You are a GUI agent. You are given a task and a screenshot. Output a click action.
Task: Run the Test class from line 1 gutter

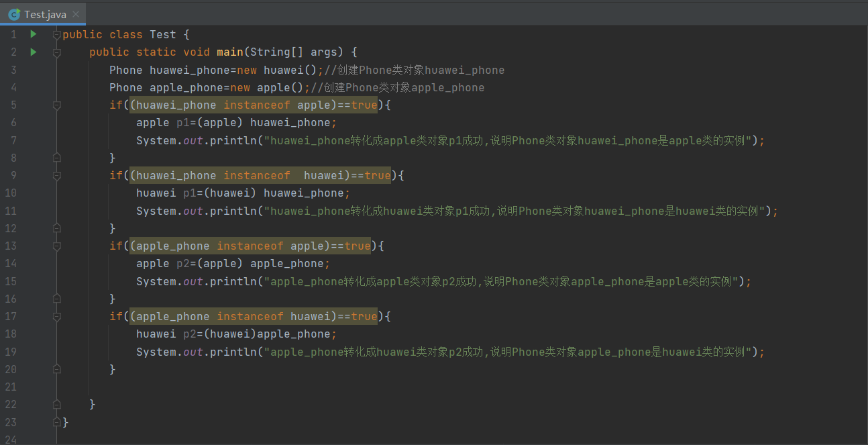coord(34,34)
